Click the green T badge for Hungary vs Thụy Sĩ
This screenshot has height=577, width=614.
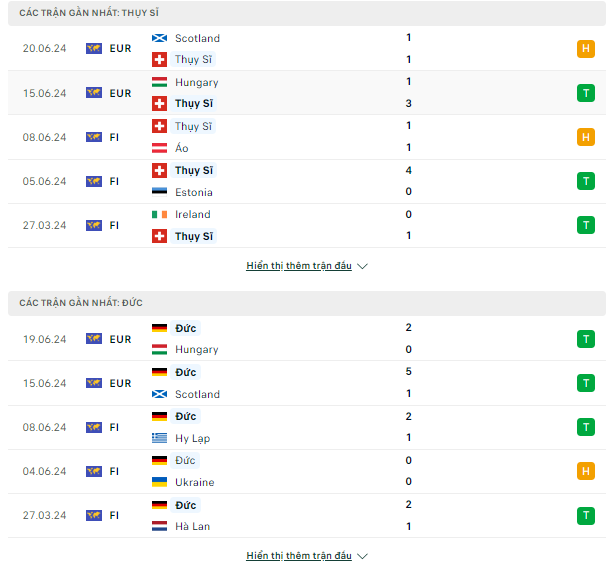586,93
